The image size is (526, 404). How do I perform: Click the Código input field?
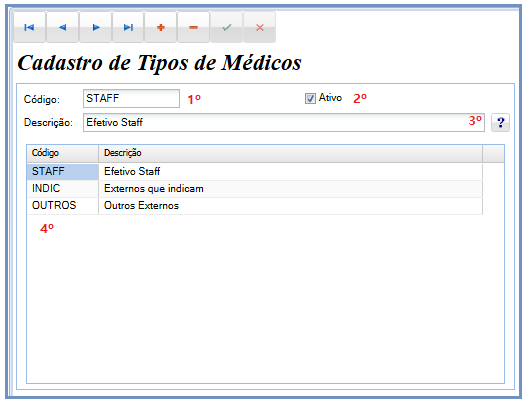click(131, 98)
